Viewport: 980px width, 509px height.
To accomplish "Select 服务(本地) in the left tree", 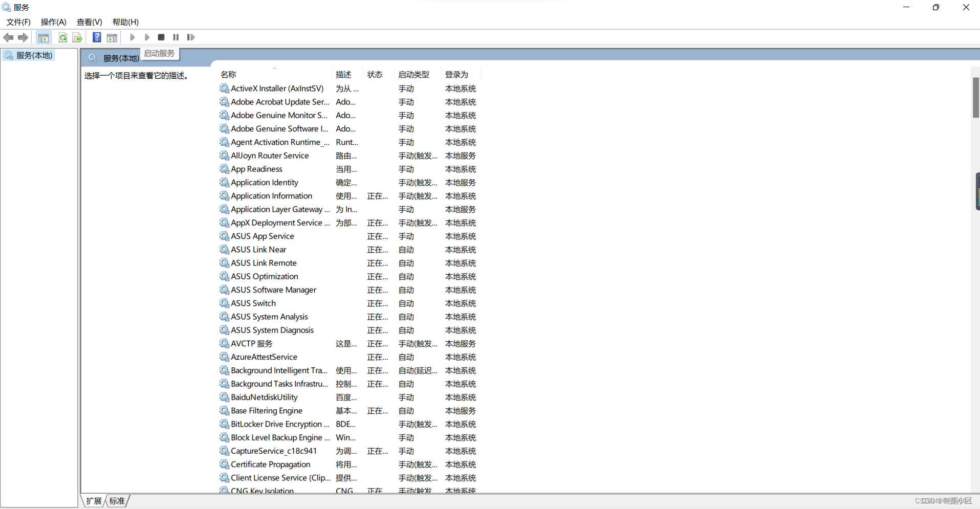I will tap(34, 55).
